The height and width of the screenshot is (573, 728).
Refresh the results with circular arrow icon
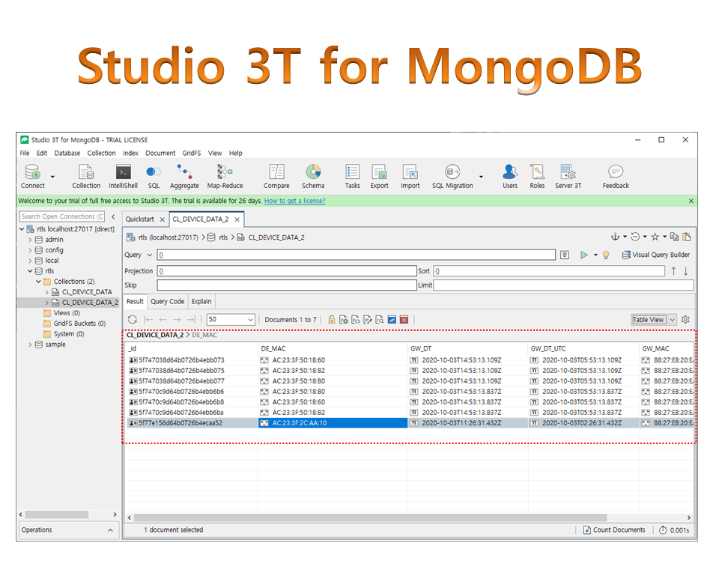click(133, 320)
